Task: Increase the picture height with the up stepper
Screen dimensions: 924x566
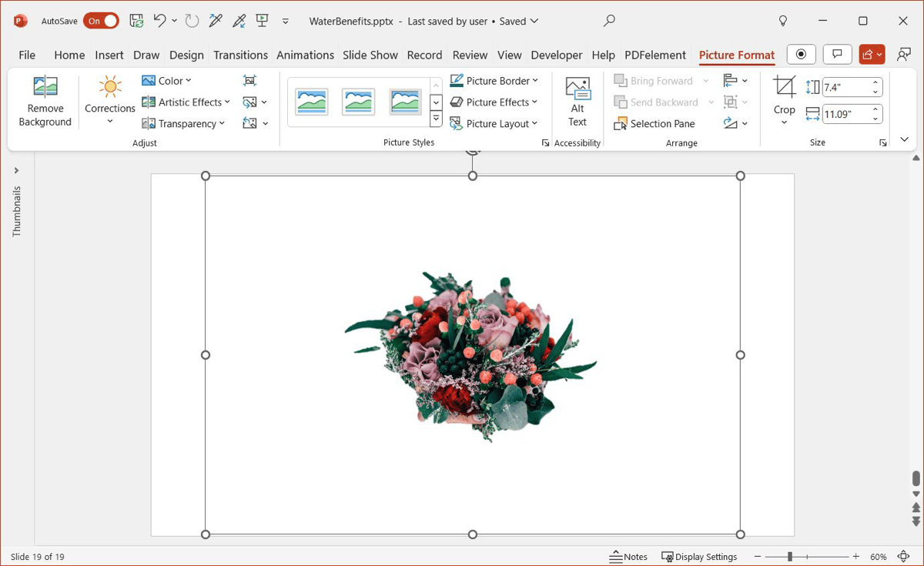Action: coord(875,83)
